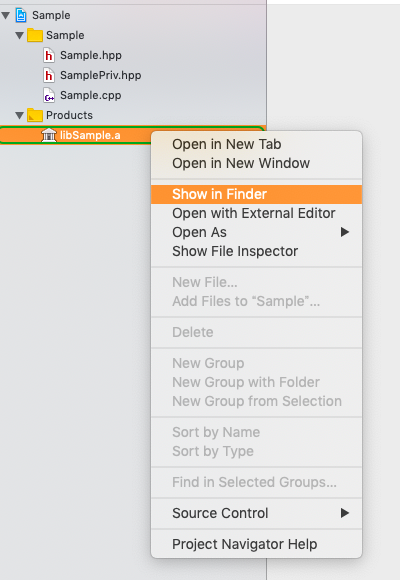Image resolution: width=400 pixels, height=580 pixels.
Task: Select the SamplePriv.hpp file name
Action: [x=101, y=75]
